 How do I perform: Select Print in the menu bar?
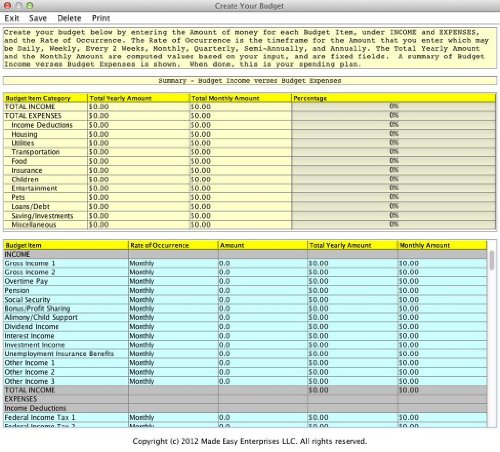click(101, 18)
